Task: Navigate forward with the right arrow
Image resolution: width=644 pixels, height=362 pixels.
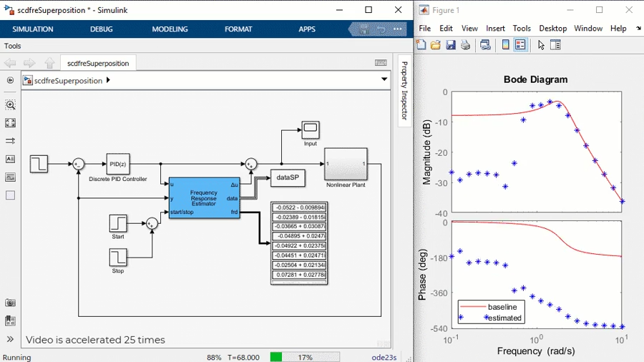Action: (x=29, y=63)
